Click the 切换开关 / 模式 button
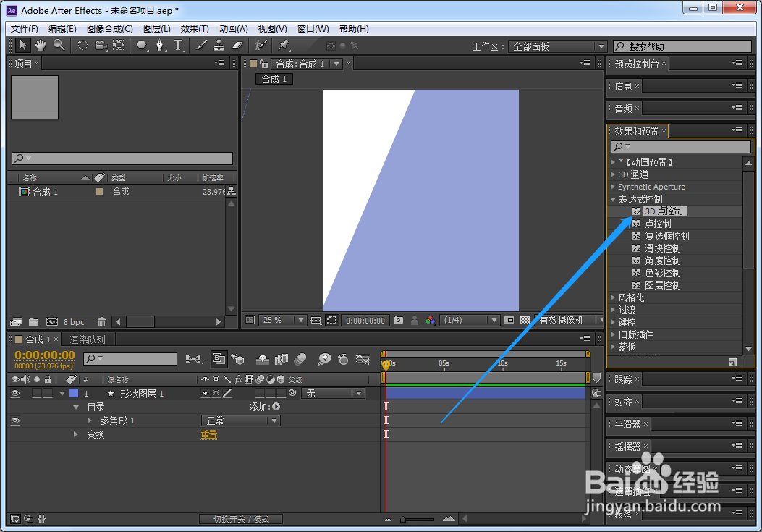 click(x=241, y=520)
